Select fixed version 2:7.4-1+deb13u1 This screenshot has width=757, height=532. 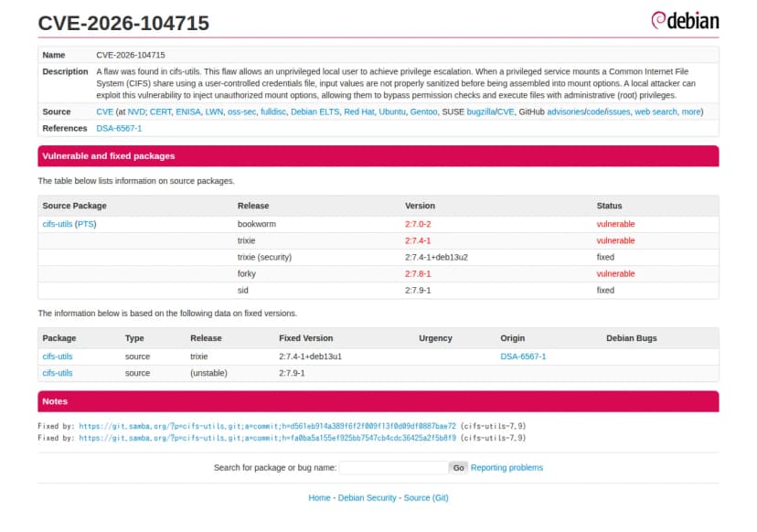click(x=310, y=356)
